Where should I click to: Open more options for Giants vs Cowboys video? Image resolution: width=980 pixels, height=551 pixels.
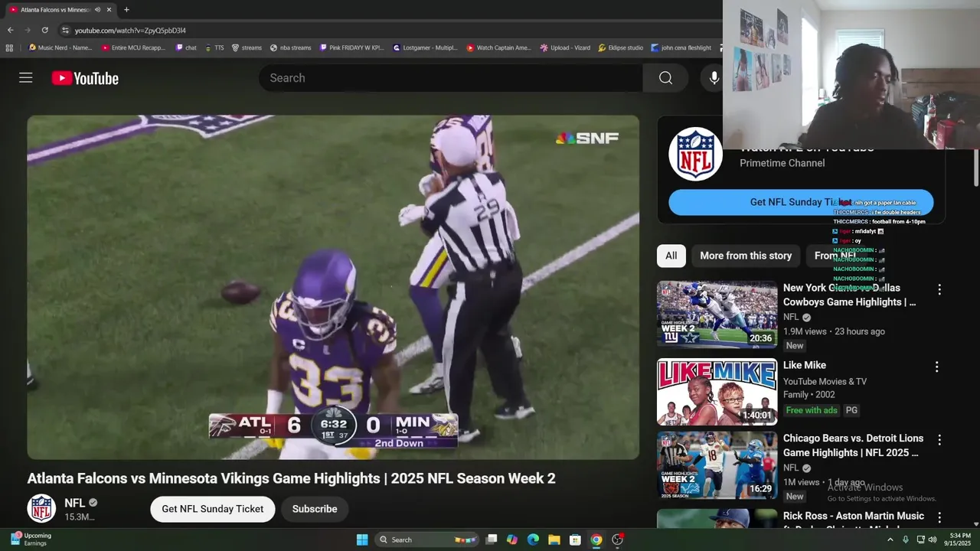click(939, 289)
